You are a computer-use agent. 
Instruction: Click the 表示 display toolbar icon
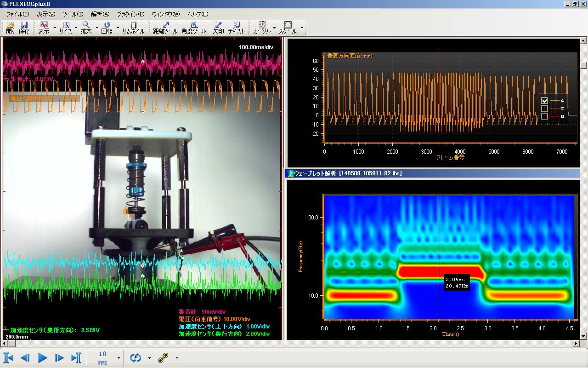[44, 28]
